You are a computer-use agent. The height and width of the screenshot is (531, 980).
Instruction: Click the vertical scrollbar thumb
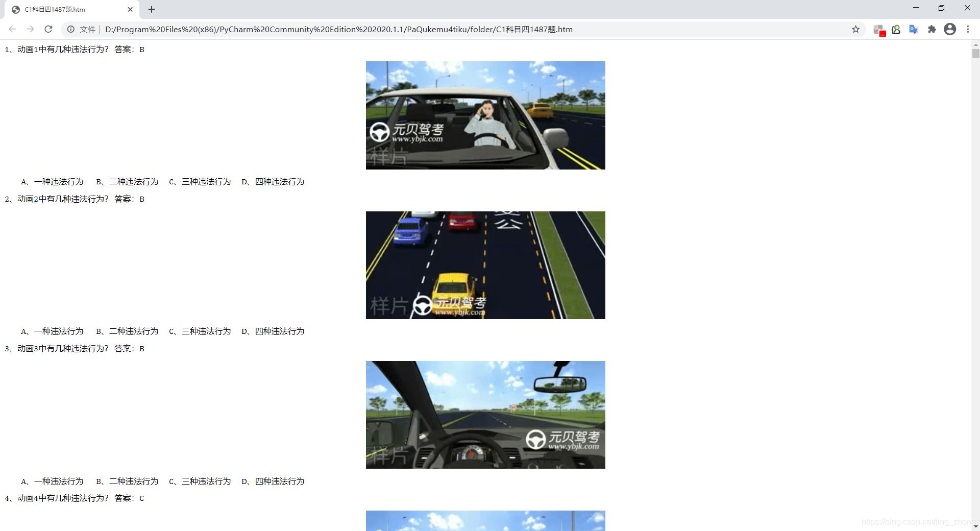point(975,54)
